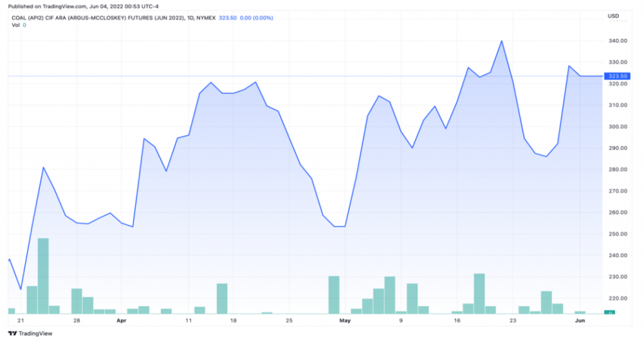
Task: Click the tallest volume bar in late March
Action: pos(43,276)
